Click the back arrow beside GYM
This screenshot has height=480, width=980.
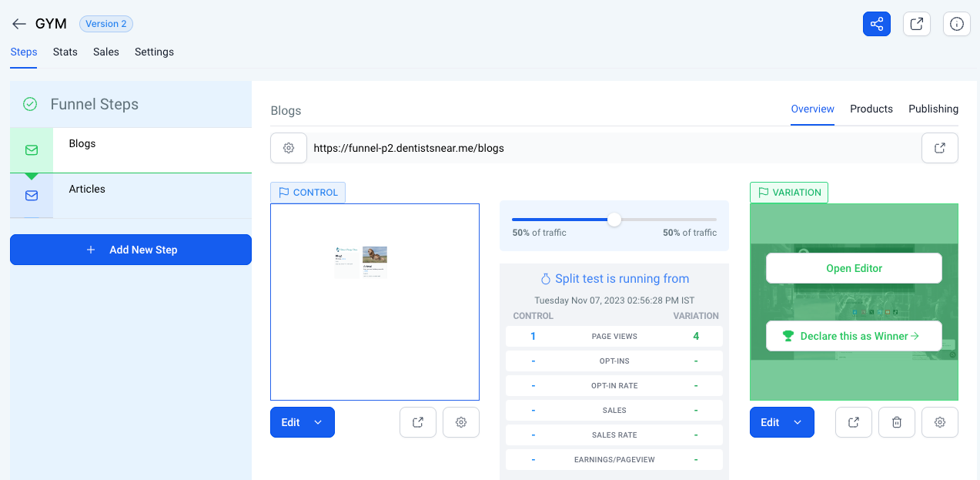coord(19,24)
